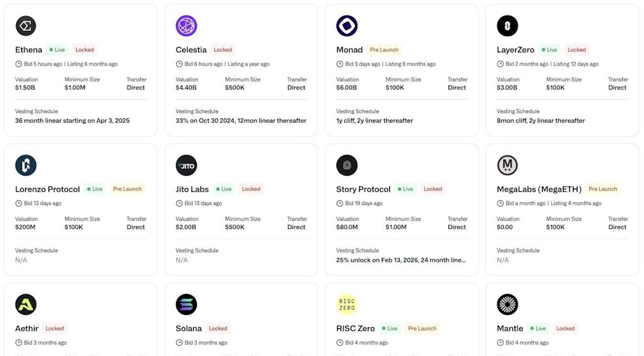Open the Monad logo icon

pyautogui.click(x=347, y=26)
